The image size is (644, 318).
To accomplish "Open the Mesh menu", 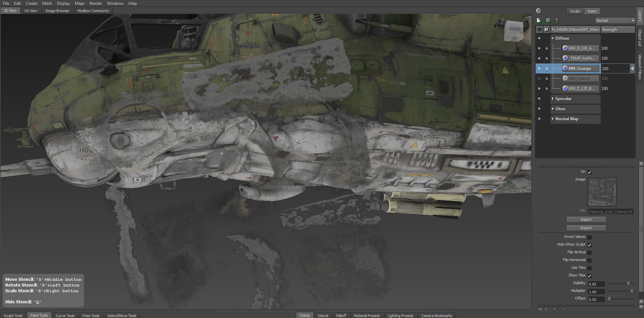I will click(47, 3).
